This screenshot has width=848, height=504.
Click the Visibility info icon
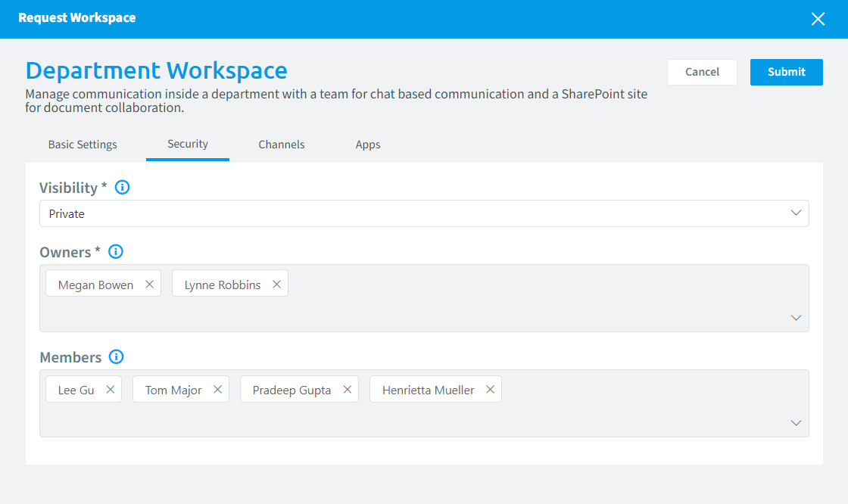(122, 188)
